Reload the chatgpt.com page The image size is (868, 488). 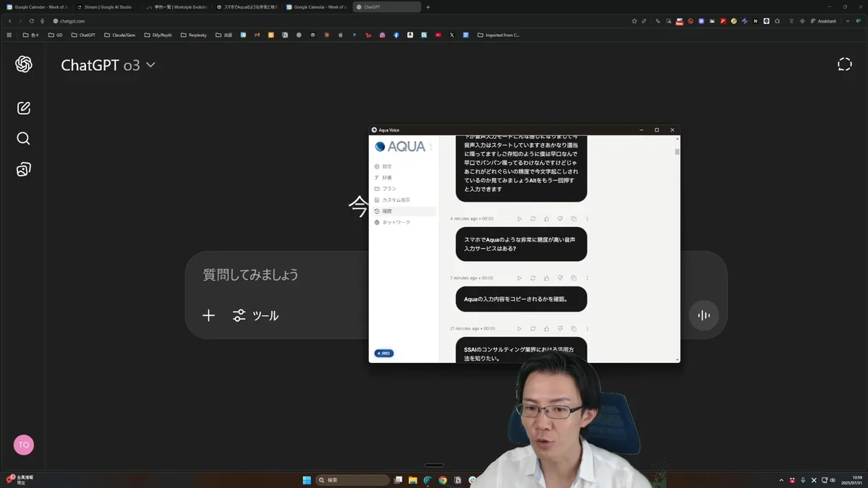click(x=31, y=21)
